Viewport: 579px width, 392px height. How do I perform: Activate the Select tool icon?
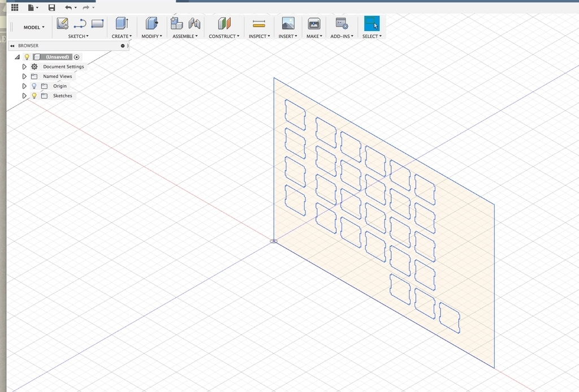pyautogui.click(x=371, y=23)
